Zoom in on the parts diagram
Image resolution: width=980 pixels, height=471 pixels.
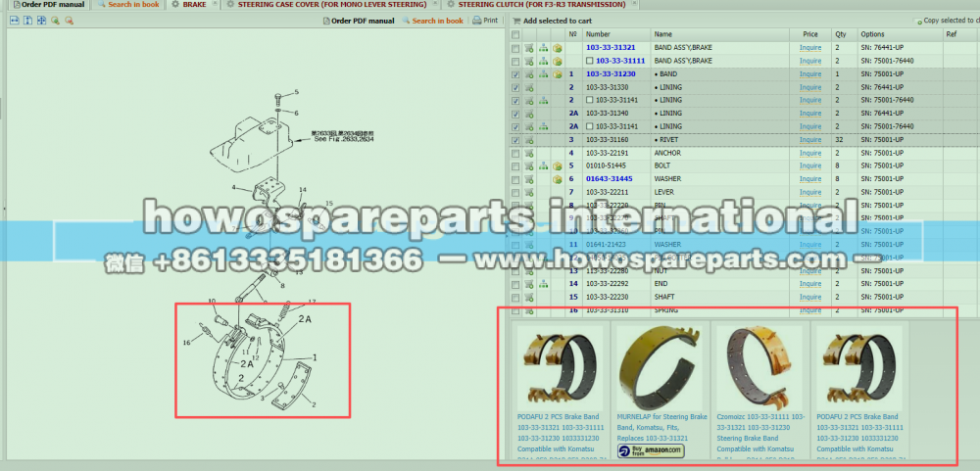(55, 20)
